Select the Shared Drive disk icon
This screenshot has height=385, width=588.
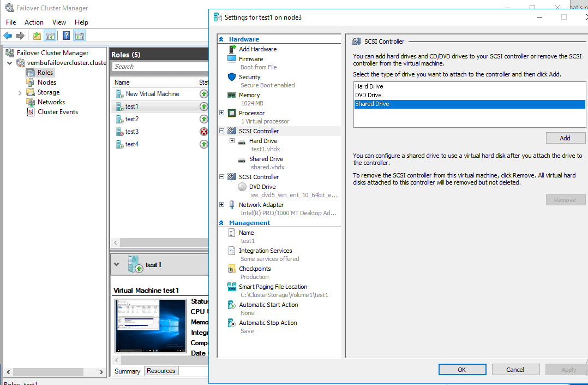tap(242, 159)
